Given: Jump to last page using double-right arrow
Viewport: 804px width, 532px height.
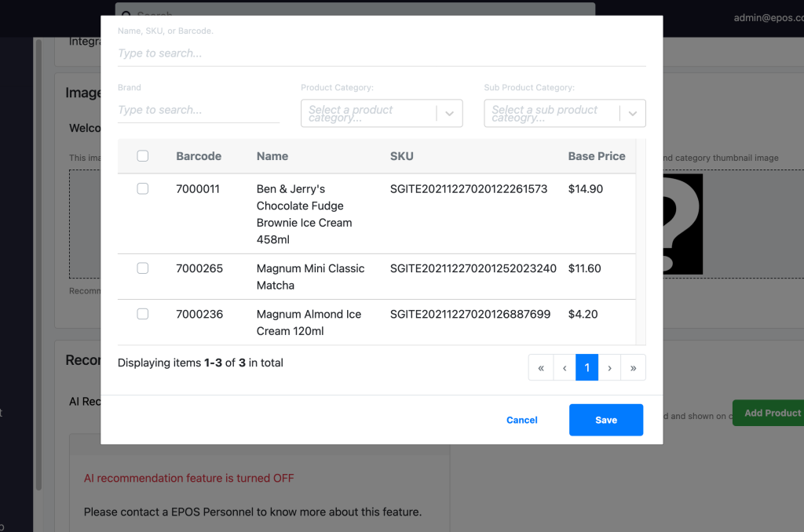Looking at the screenshot, I should (634, 367).
